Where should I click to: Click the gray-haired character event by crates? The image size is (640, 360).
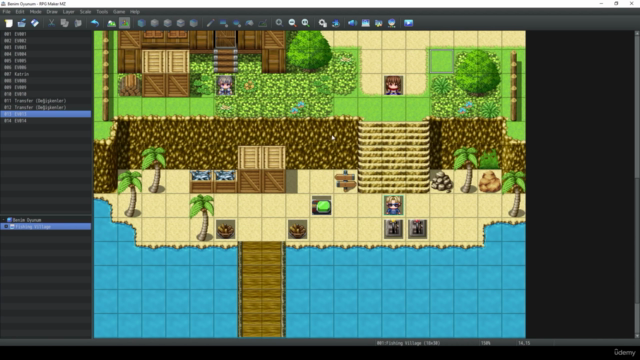coord(225,85)
